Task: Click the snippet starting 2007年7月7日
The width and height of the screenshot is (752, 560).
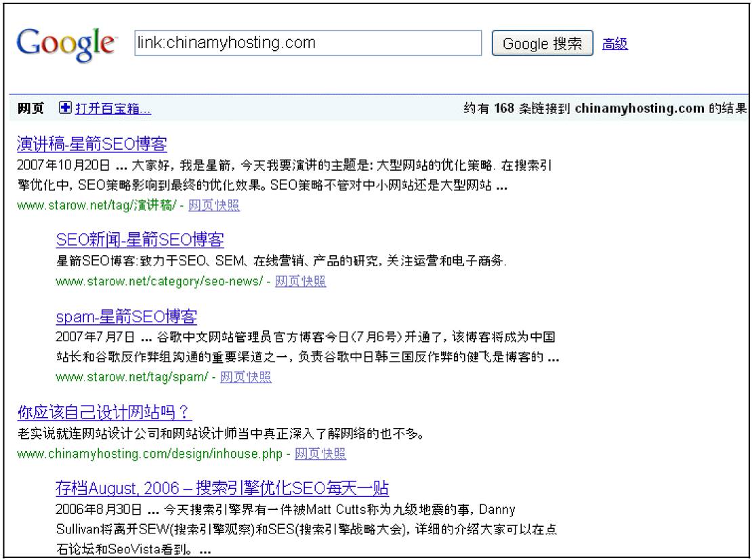Action: coord(308,347)
